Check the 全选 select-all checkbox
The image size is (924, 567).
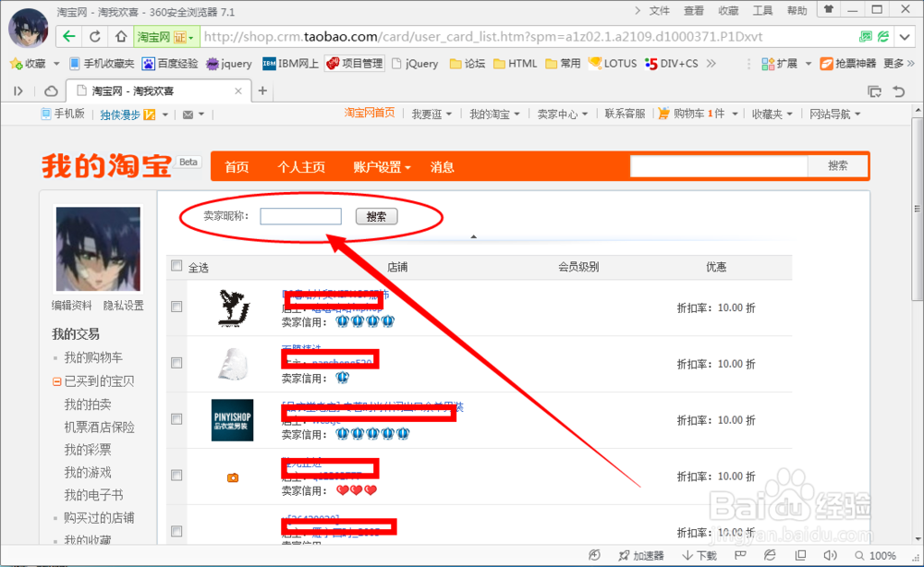coord(176,265)
